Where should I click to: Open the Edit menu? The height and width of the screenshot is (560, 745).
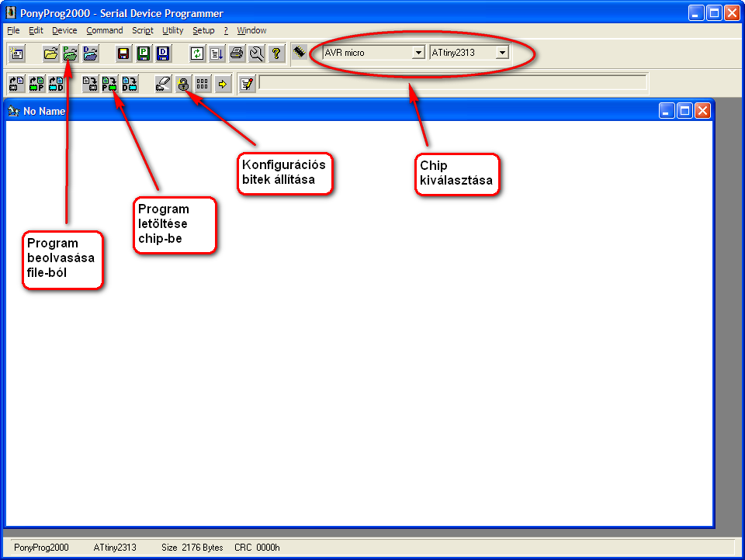[x=36, y=30]
